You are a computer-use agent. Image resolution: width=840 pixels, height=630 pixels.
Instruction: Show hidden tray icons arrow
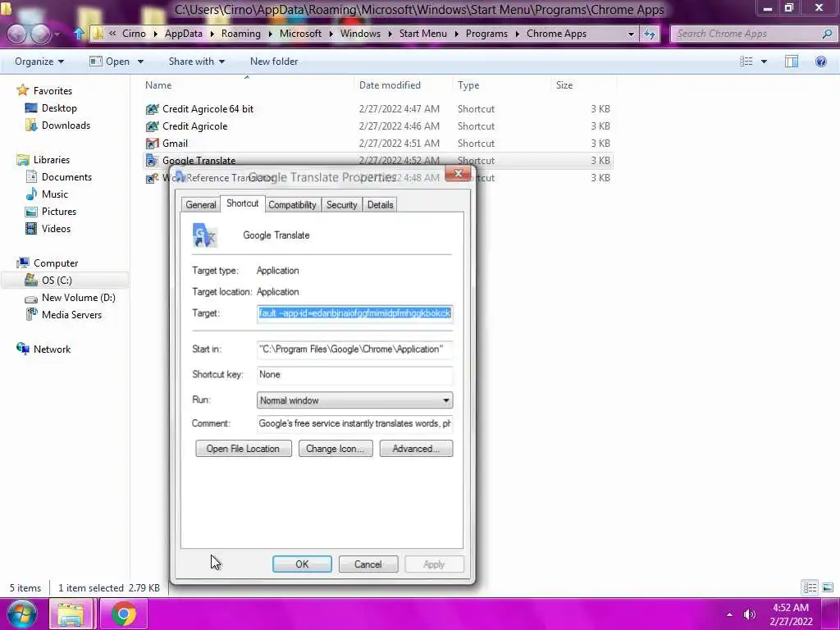[729, 614]
